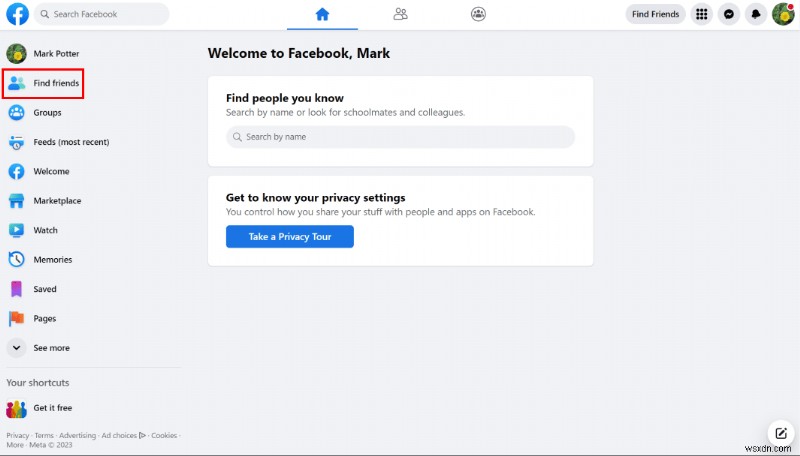Open the Get it free shortcut
This screenshot has width=800, height=456.
click(x=40, y=408)
